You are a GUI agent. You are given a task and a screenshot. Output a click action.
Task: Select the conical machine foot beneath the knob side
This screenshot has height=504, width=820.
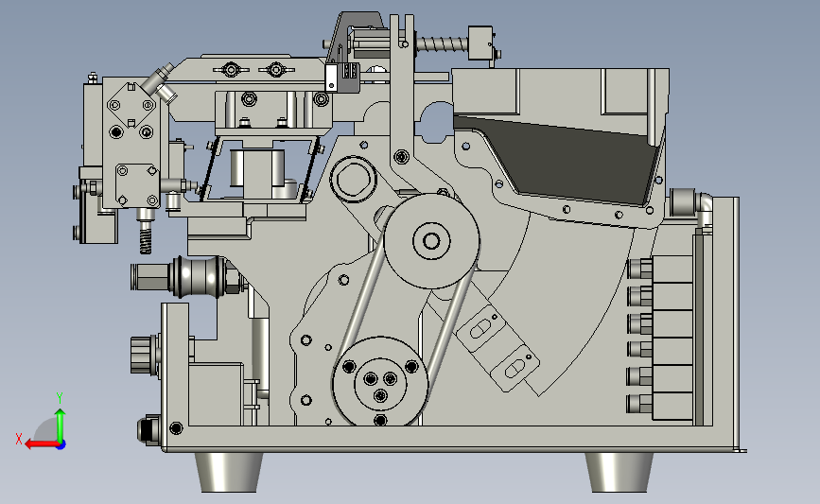pos(229,472)
